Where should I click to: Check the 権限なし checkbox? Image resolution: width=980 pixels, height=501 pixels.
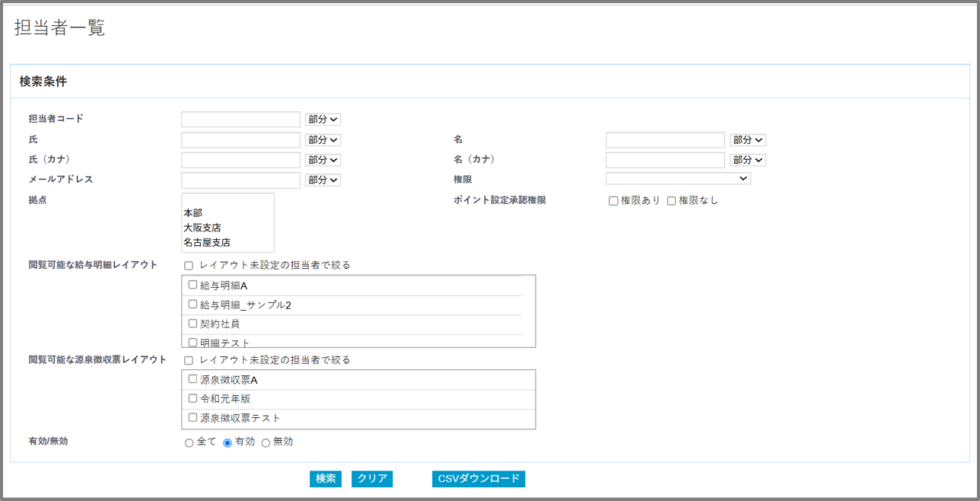click(x=671, y=201)
